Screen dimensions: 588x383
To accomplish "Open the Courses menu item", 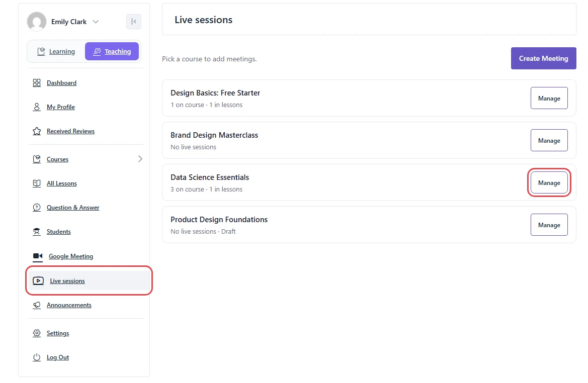I will [x=57, y=159].
